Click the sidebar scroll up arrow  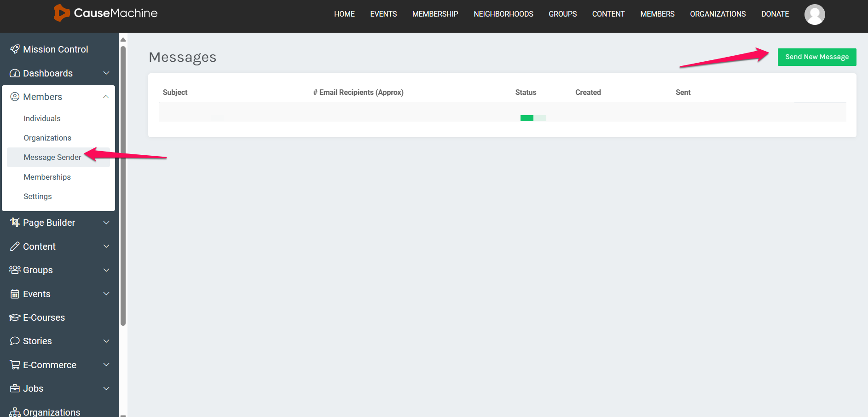[123, 40]
